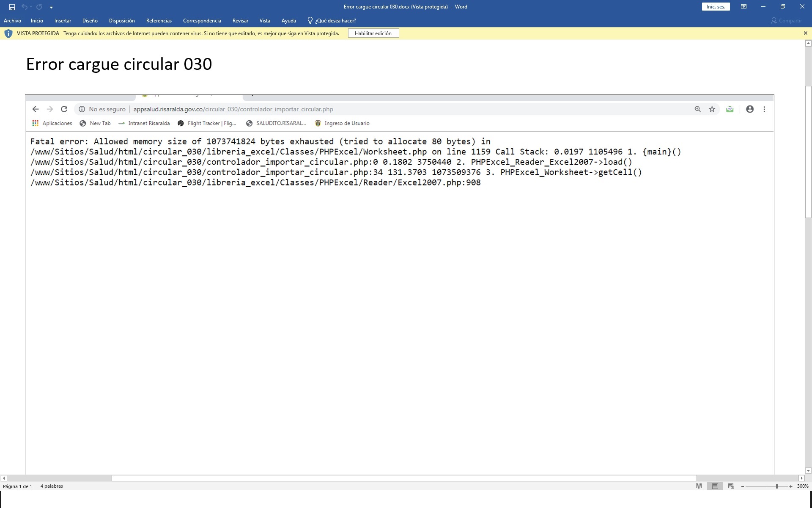Click the 'No es seguro' site info icon

(x=82, y=109)
